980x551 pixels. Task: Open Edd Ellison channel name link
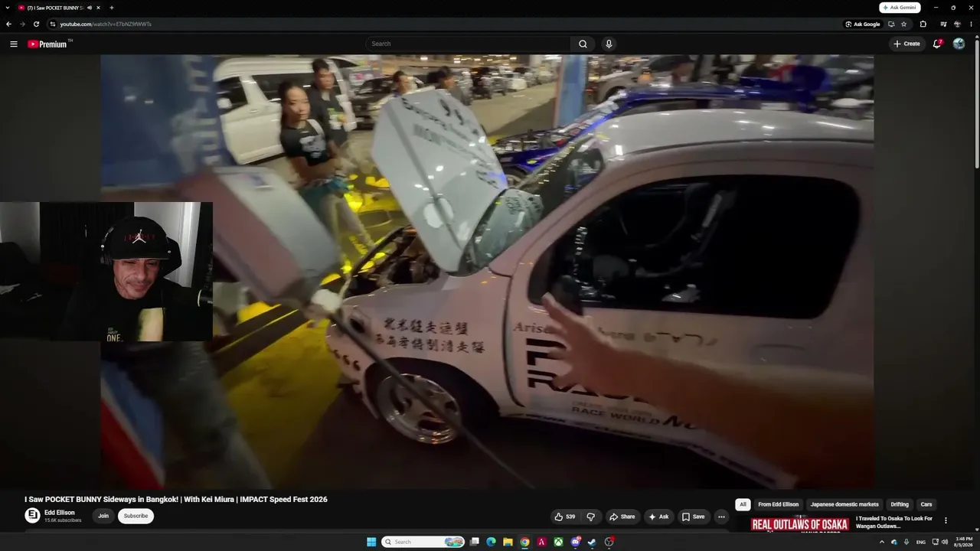pyautogui.click(x=60, y=513)
